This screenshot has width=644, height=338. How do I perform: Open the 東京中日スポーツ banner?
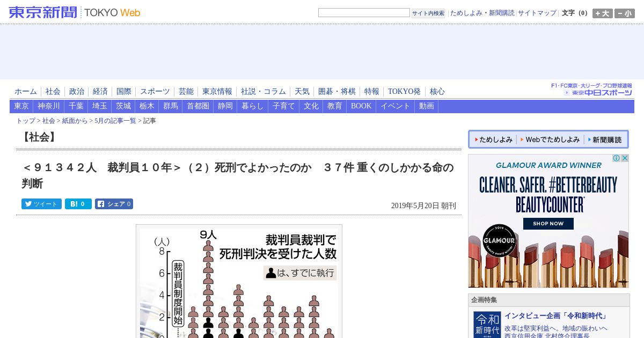point(591,90)
